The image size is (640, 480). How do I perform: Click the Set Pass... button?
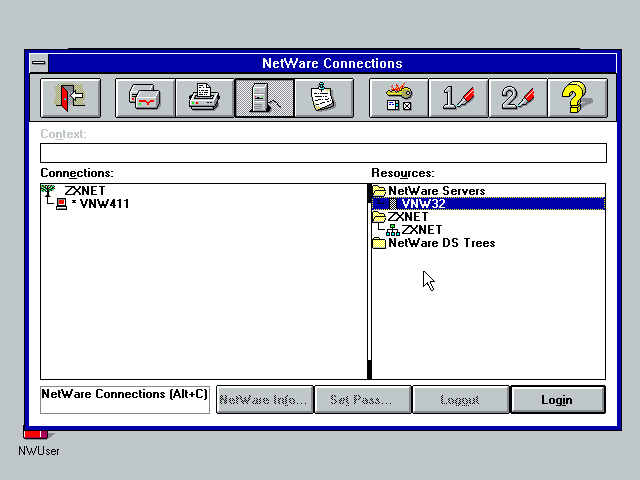(x=362, y=400)
